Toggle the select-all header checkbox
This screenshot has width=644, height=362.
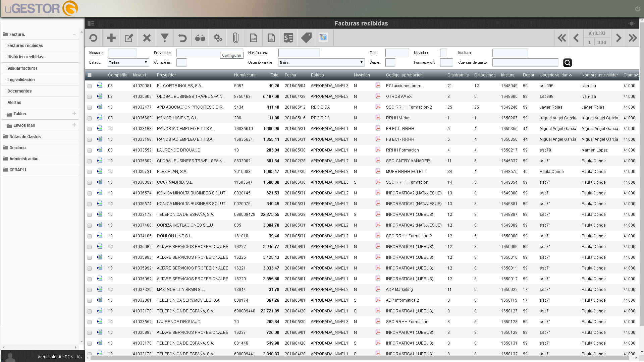90,75
